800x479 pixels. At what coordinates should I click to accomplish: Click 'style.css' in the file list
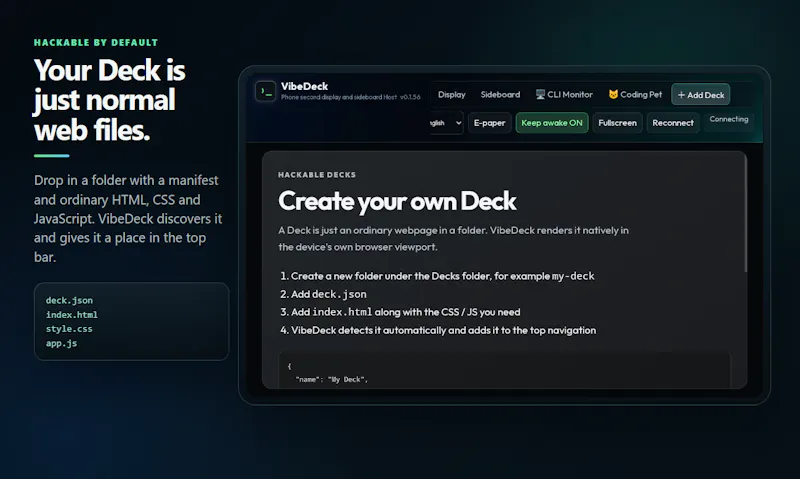69,329
